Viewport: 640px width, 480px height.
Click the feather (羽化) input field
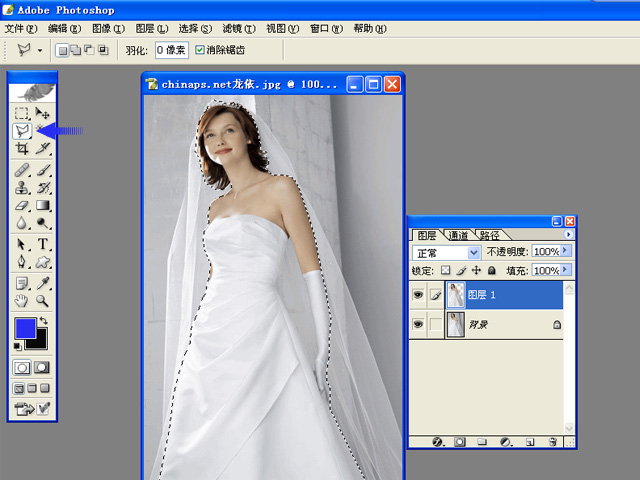click(x=171, y=50)
